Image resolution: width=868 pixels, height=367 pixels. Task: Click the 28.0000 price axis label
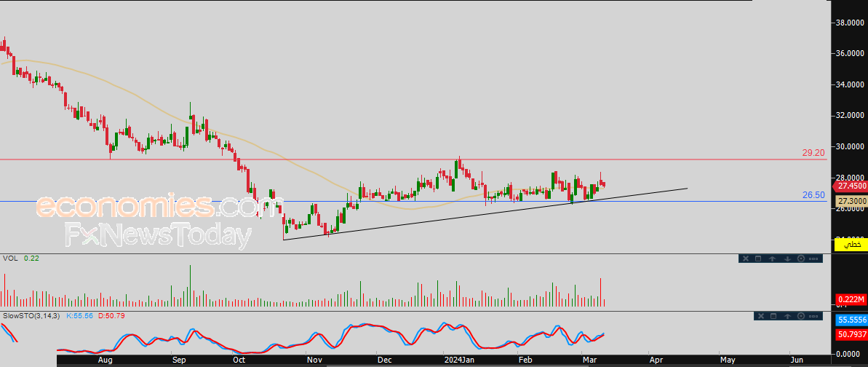pyautogui.click(x=851, y=177)
